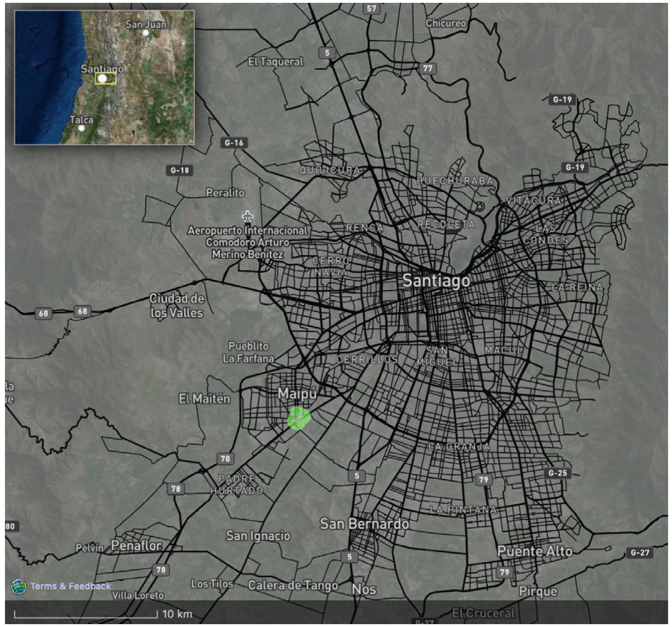Select the Ciudad de los Valles label

coord(176,305)
